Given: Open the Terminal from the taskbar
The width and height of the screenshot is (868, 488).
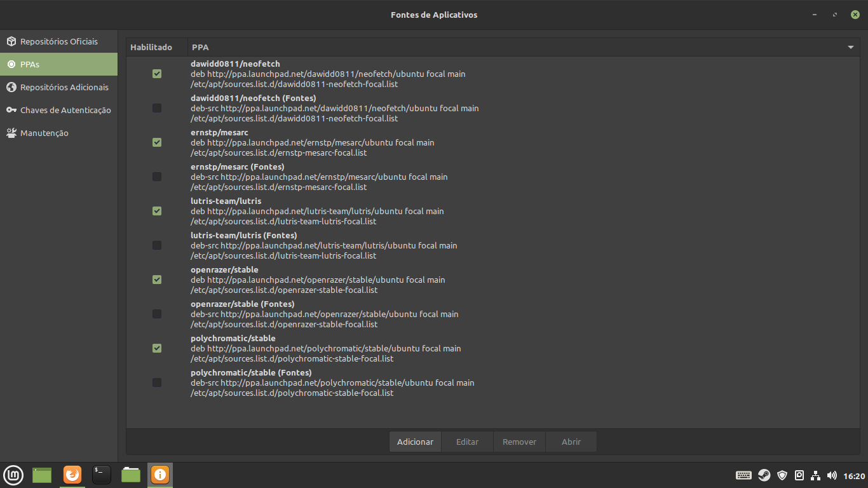Looking at the screenshot, I should (102, 475).
